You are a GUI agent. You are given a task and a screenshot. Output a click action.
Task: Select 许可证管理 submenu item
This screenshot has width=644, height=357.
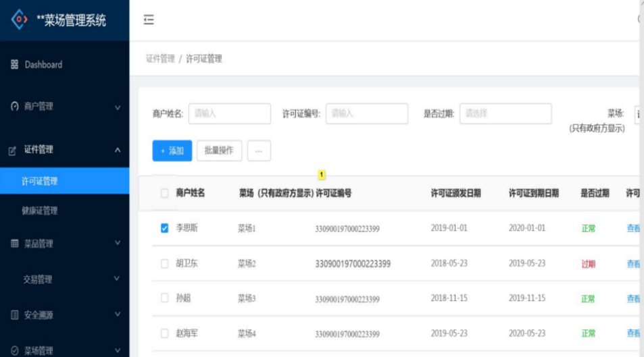tap(64, 181)
